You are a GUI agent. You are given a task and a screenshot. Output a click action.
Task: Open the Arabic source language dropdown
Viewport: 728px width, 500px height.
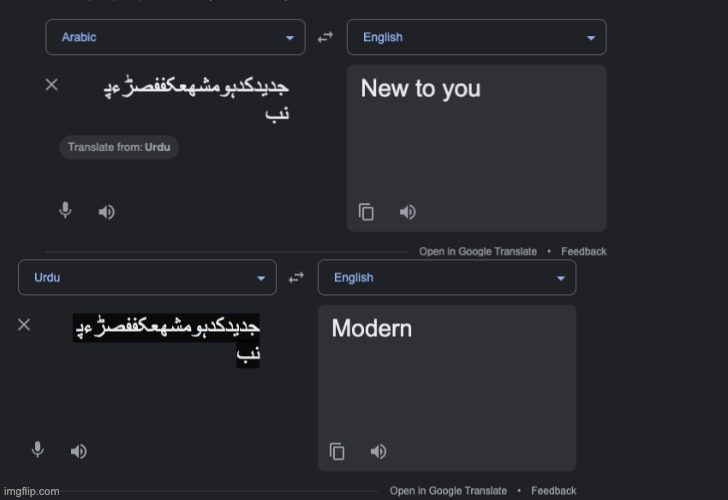(176, 37)
